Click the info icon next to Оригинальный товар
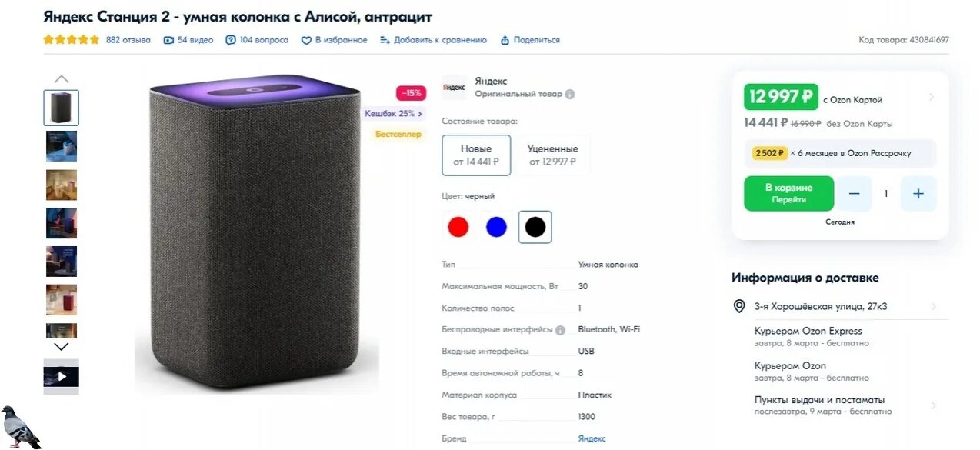Viewport: 980px width, 450px height. point(570,94)
